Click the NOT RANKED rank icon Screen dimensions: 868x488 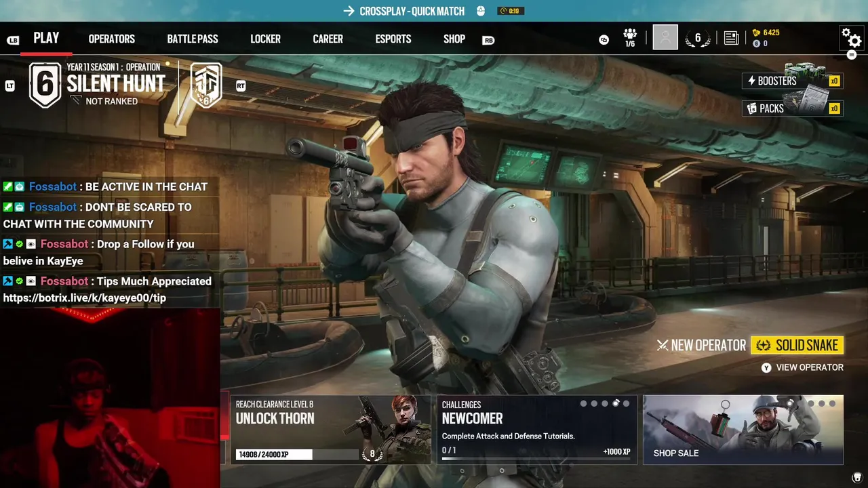click(x=76, y=101)
